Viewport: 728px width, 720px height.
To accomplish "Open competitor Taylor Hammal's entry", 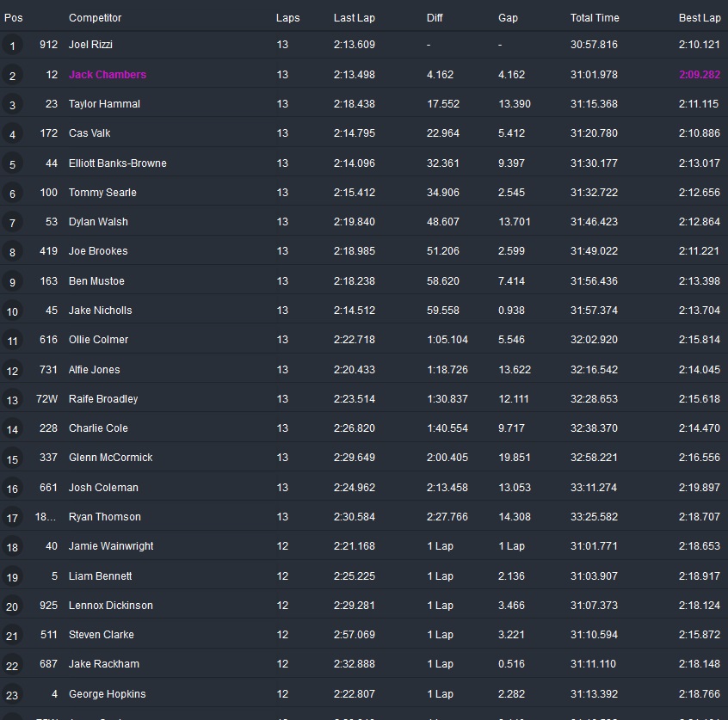I will coord(104,104).
